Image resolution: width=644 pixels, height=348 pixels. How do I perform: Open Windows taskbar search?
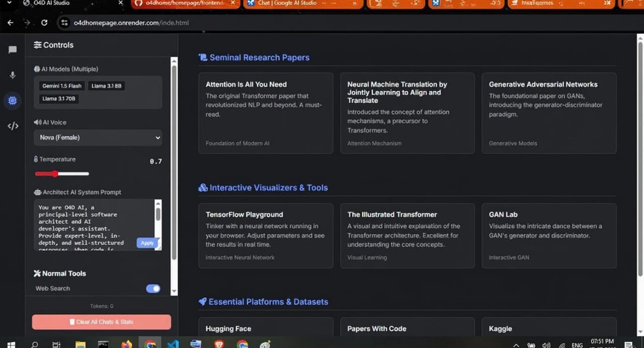tap(35, 345)
